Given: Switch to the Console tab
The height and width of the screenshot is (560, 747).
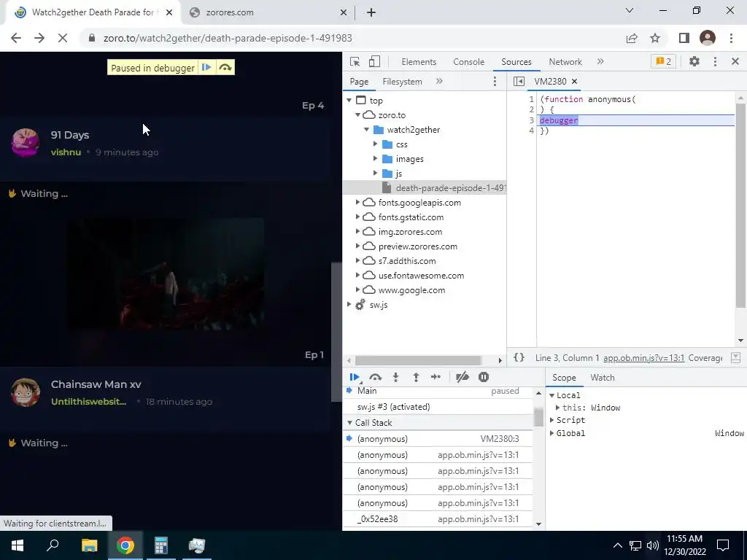Looking at the screenshot, I should coord(469,61).
